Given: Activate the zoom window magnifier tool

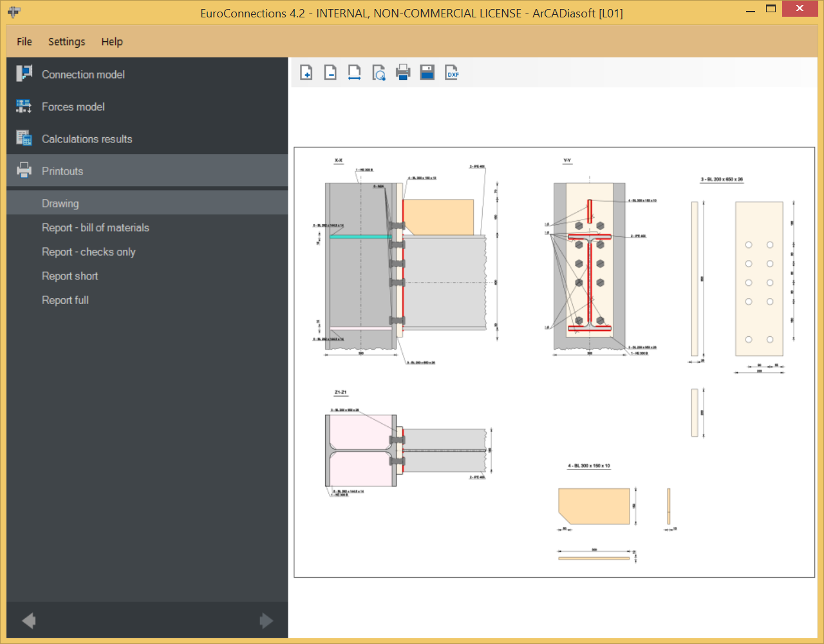Looking at the screenshot, I should [x=379, y=73].
